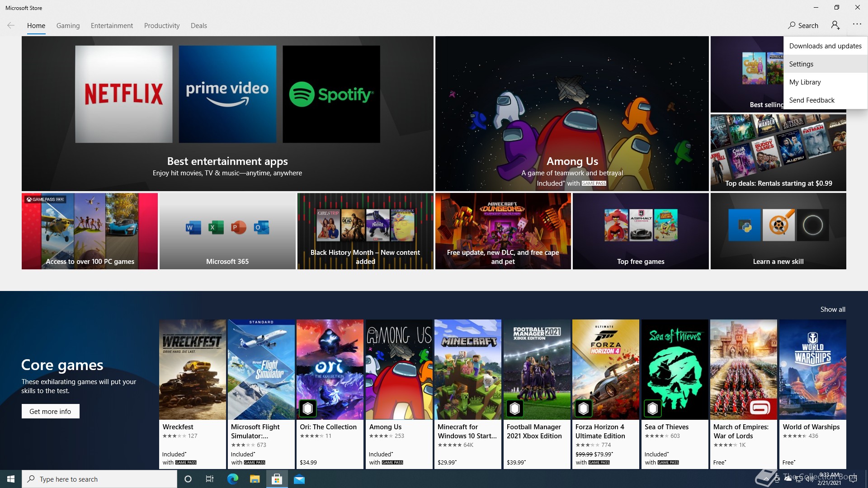The height and width of the screenshot is (488, 868).
Task: Click the back arrow icon
Action: pyautogui.click(x=11, y=26)
